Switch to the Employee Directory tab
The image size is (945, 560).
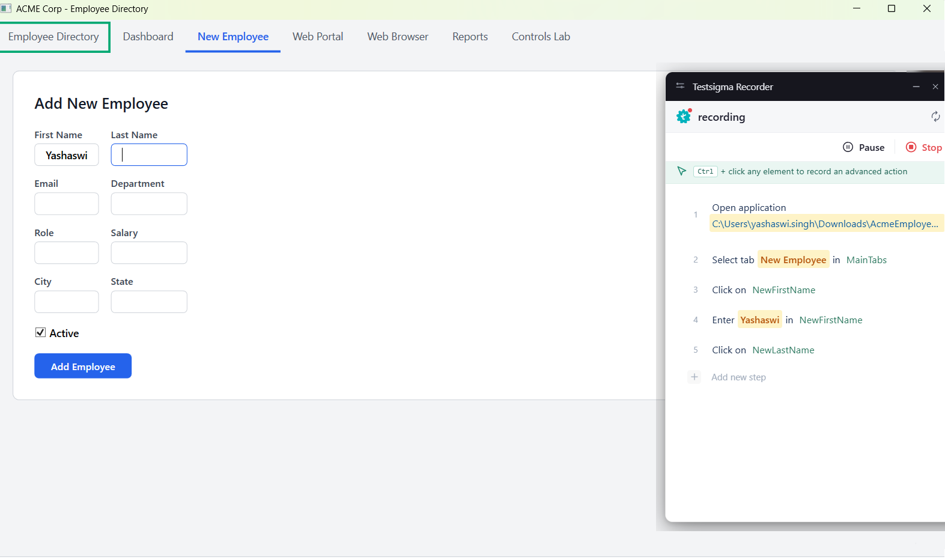54,37
